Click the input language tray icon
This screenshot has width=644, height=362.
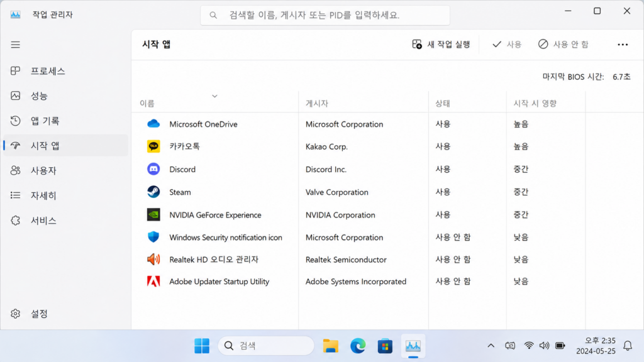point(510,346)
